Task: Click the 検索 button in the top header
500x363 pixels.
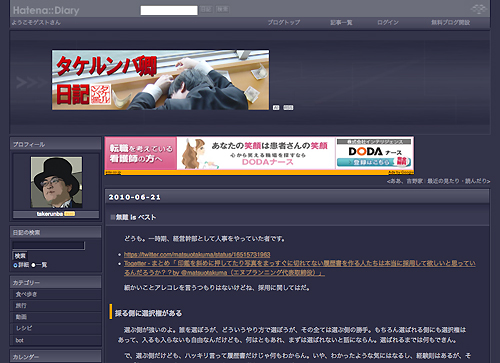Action: (x=222, y=9)
